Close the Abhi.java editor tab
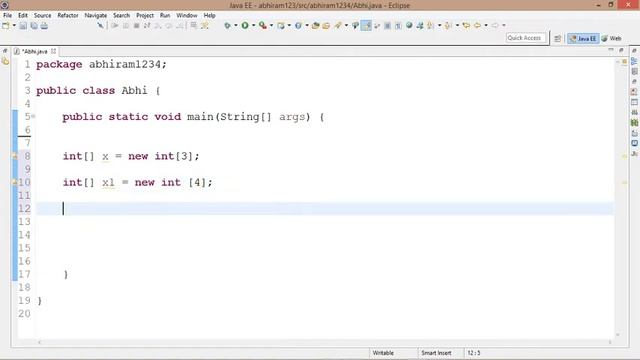 (53, 51)
